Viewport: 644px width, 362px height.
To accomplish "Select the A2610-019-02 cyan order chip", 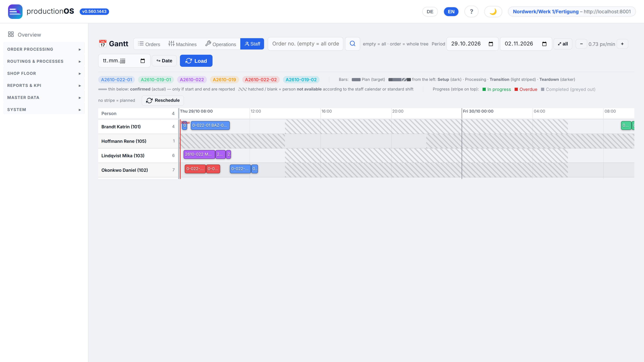I will click(x=301, y=80).
